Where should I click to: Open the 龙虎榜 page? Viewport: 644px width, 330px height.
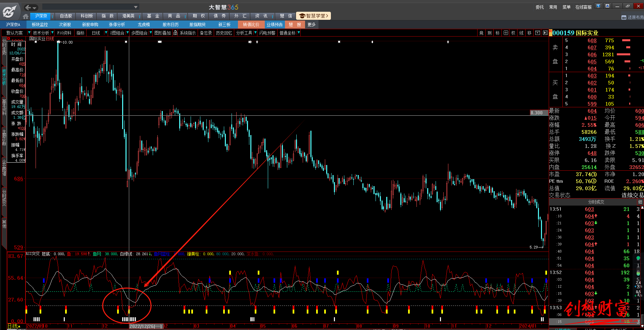[144, 24]
